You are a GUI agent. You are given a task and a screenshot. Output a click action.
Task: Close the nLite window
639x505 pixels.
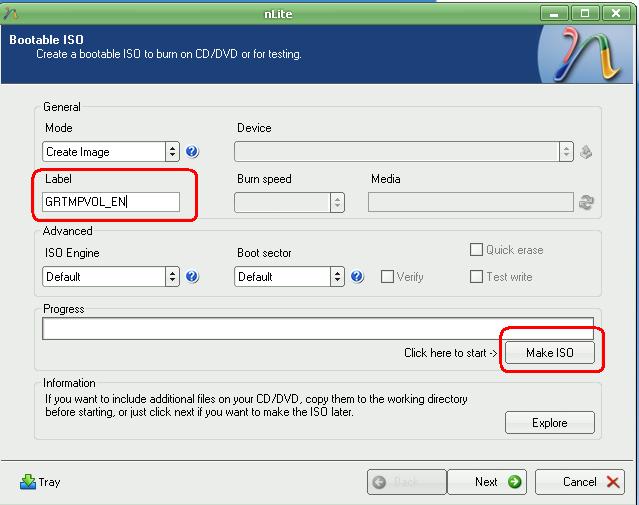click(x=616, y=13)
